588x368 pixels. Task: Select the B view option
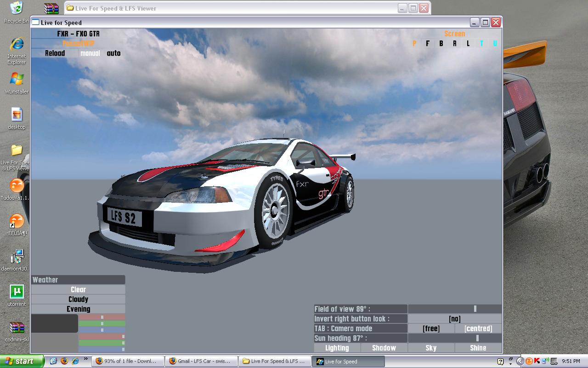tap(441, 43)
